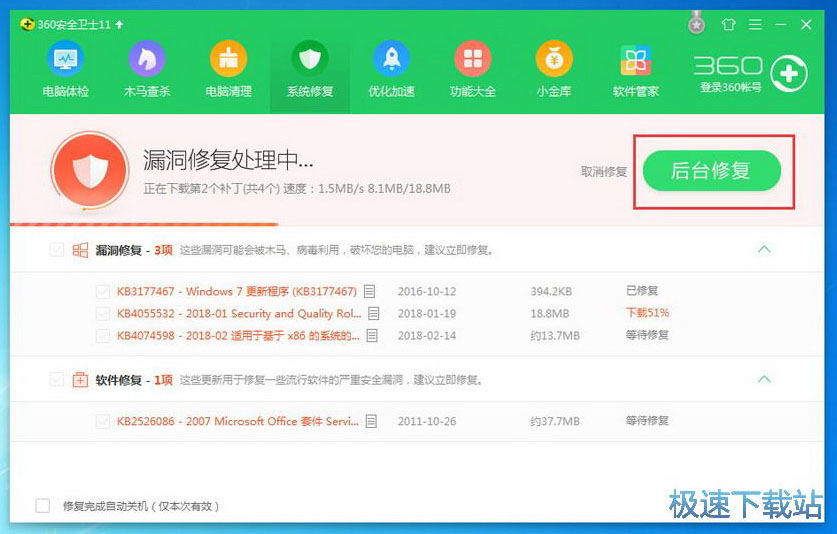Click the medal badge icon in title bar
837x534 pixels.
(x=696, y=23)
